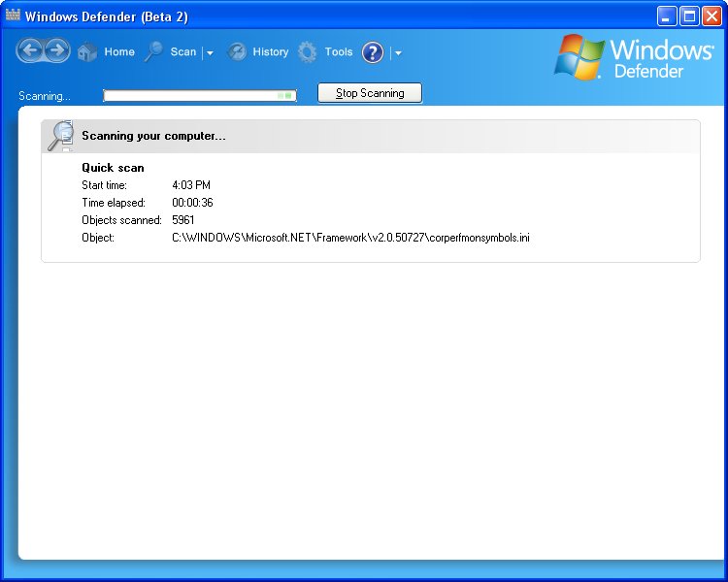
Task: Open Help via question mark icon
Action: pos(373,52)
